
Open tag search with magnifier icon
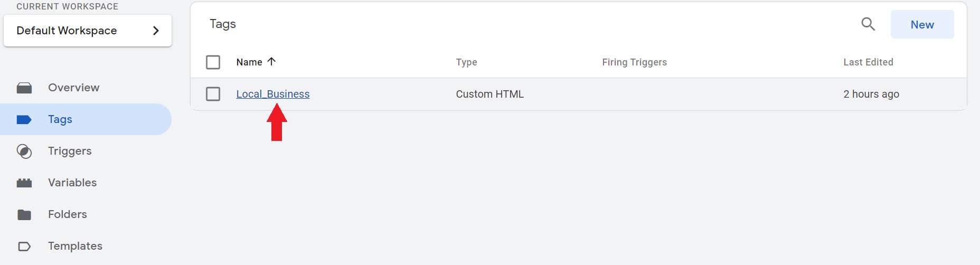click(868, 24)
